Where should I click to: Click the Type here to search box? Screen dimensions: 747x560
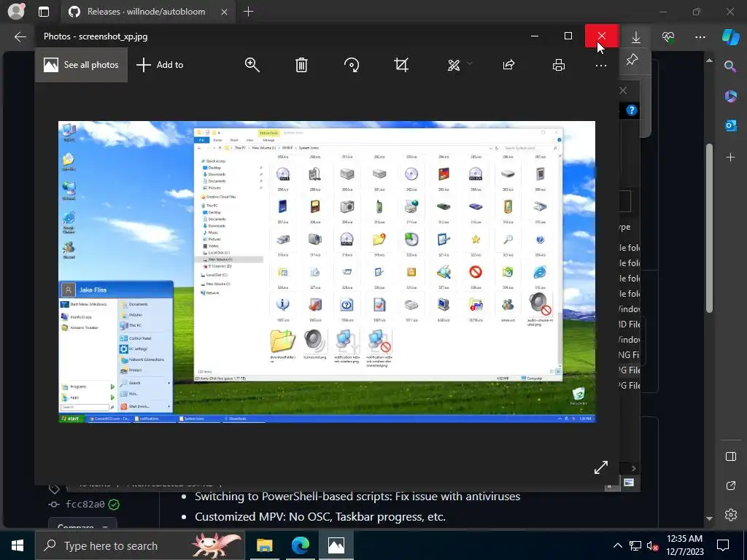coord(139,545)
